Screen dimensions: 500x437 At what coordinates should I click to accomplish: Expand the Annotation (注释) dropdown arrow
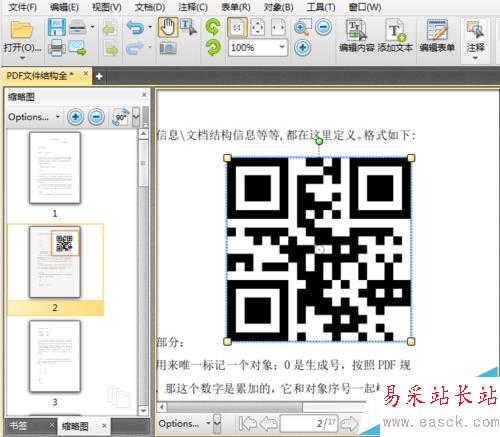click(476, 58)
